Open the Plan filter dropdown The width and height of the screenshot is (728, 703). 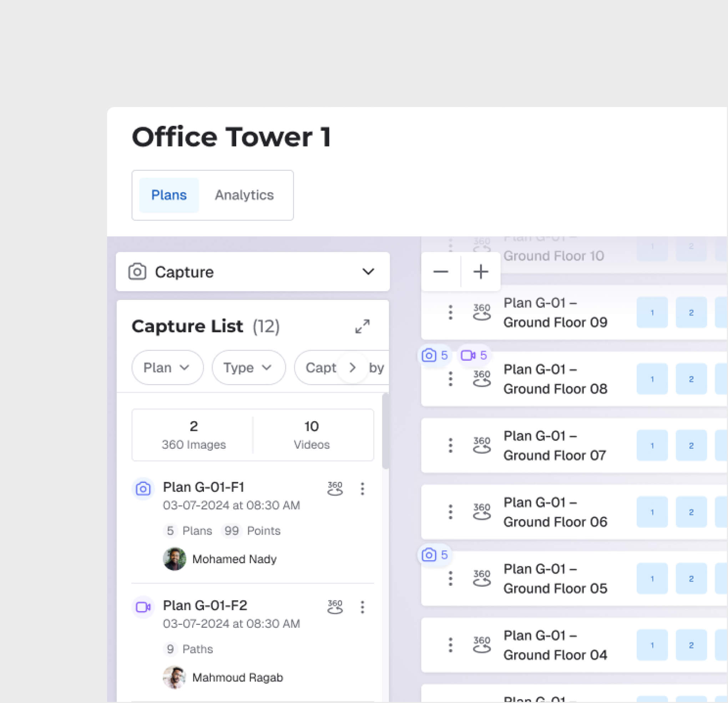[x=167, y=368]
